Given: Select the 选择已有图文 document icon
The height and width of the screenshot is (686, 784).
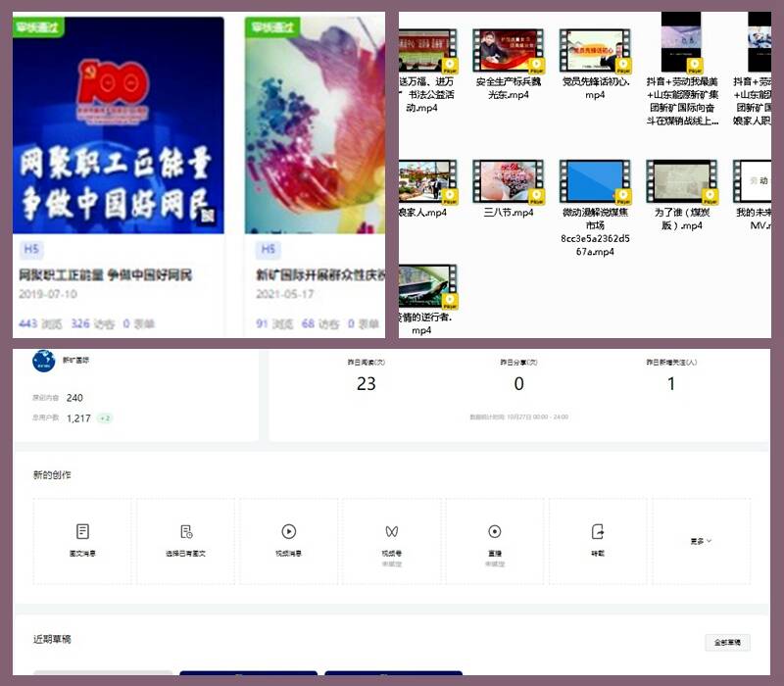Looking at the screenshot, I should tap(186, 531).
